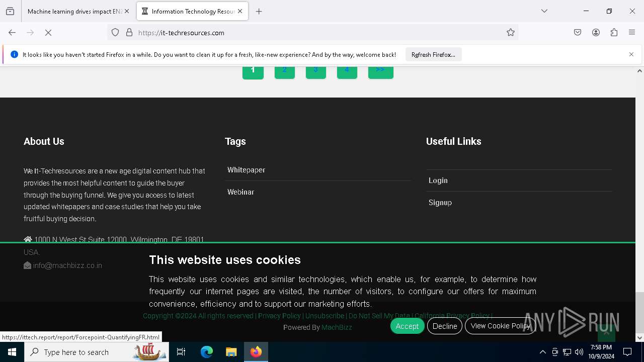View site security padlock information

[x=129, y=33]
